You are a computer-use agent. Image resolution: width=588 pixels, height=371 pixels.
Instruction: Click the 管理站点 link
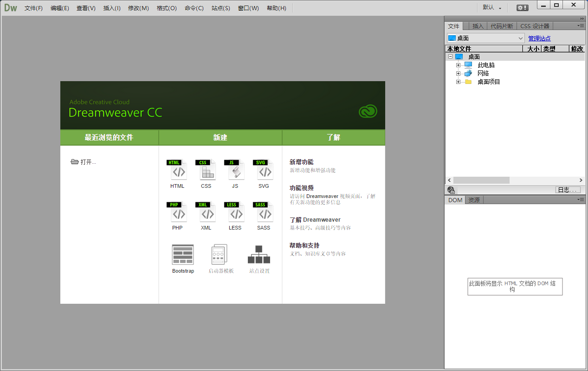(x=539, y=38)
